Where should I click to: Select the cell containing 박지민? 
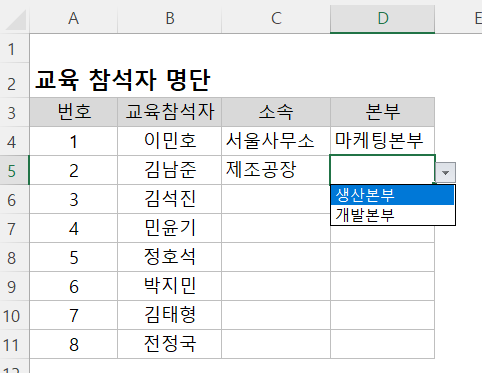coord(170,286)
